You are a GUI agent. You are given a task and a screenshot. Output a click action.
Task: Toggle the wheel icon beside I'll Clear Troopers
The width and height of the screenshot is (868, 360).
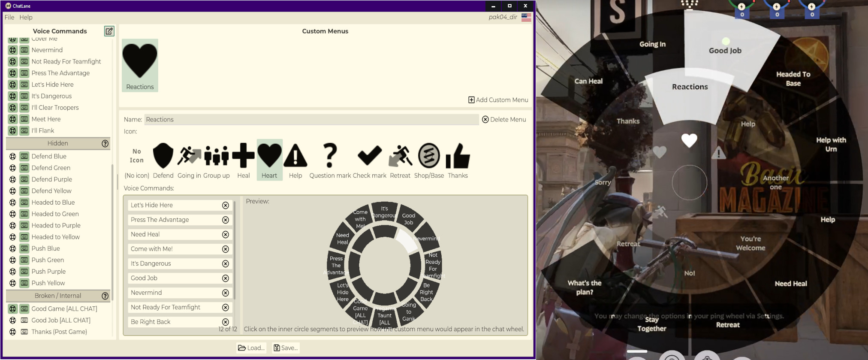click(x=13, y=108)
